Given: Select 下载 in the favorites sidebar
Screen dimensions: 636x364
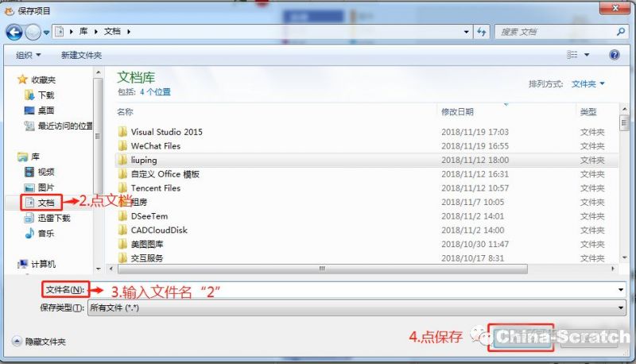Looking at the screenshot, I should 45,95.
